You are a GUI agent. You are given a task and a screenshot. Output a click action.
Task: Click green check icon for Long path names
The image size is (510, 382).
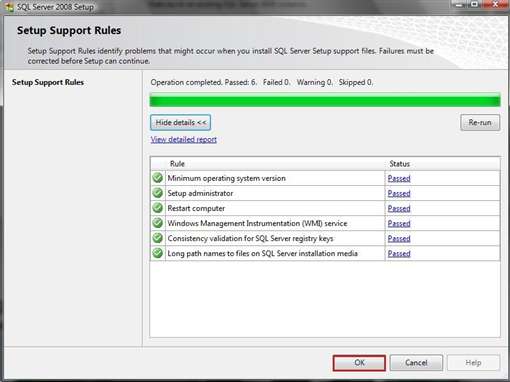coord(158,253)
